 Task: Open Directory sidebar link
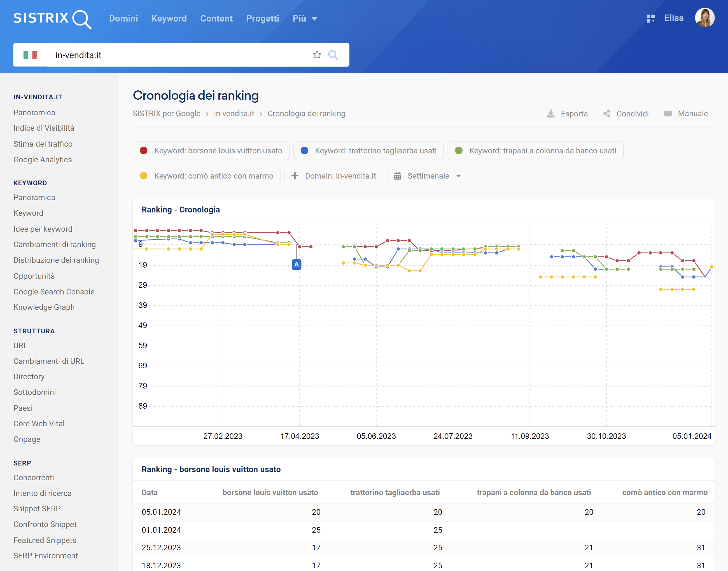pyautogui.click(x=29, y=377)
